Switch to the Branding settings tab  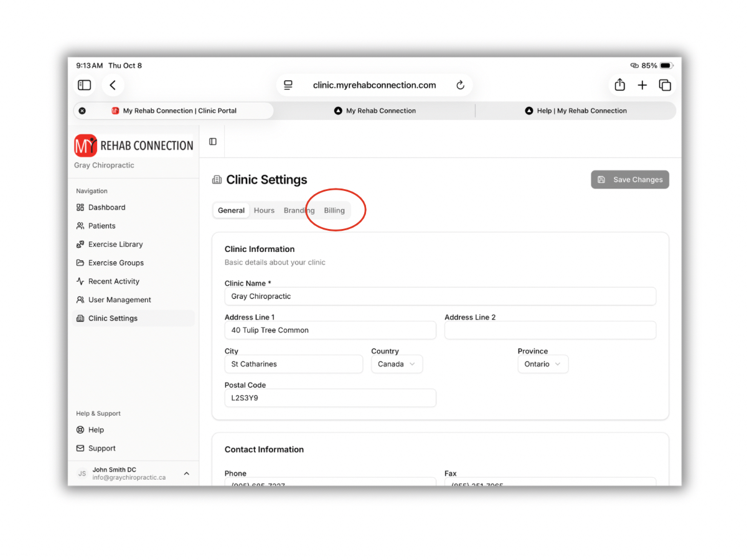click(x=299, y=210)
